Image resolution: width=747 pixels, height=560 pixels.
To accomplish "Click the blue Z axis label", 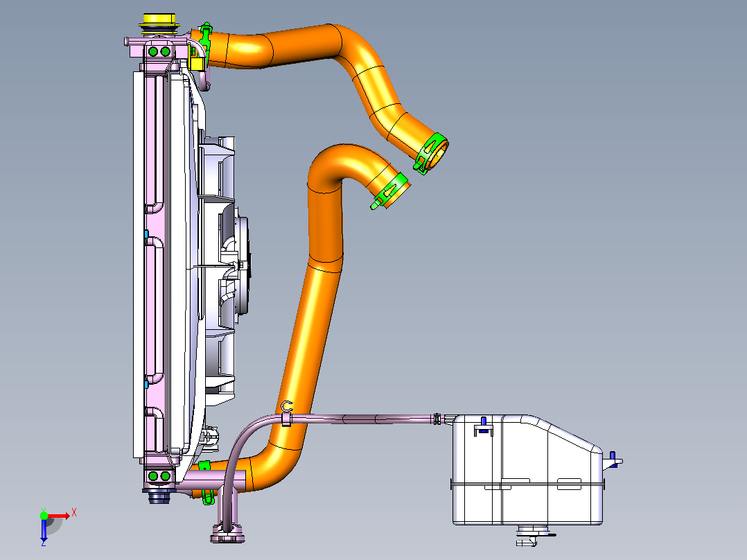I will [44, 543].
